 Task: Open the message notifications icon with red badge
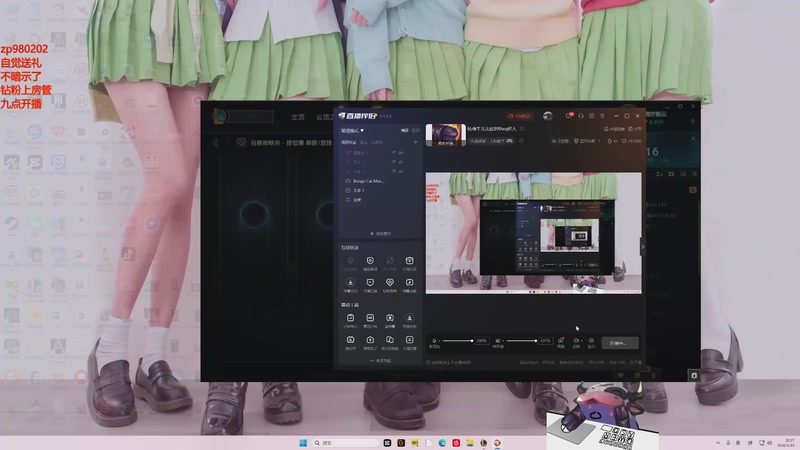pyautogui.click(x=569, y=116)
